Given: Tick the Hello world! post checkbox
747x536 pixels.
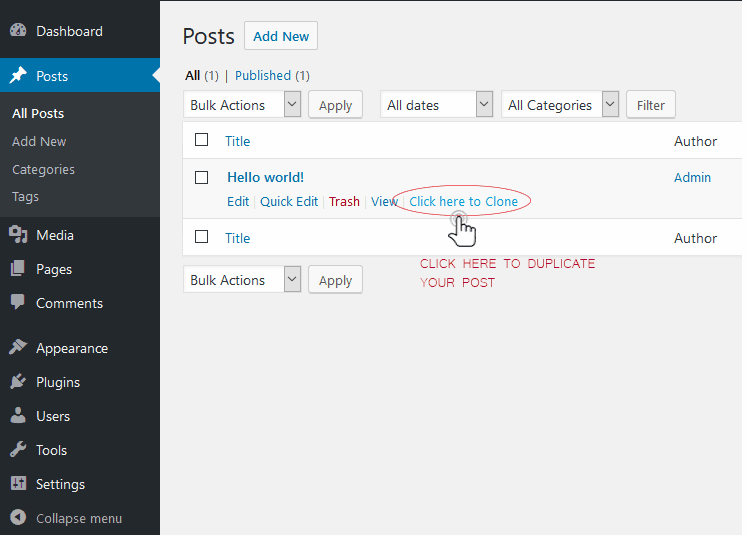Looking at the screenshot, I should tap(202, 178).
